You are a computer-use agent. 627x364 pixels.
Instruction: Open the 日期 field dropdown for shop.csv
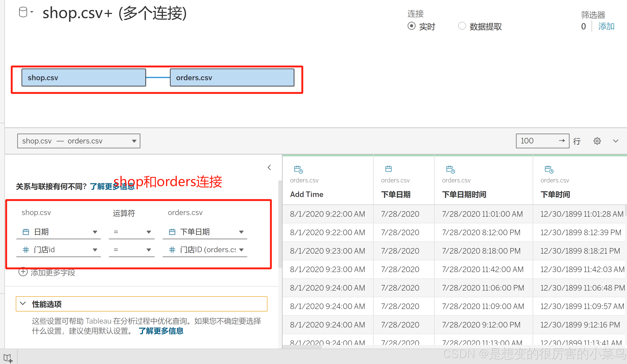tap(95, 232)
